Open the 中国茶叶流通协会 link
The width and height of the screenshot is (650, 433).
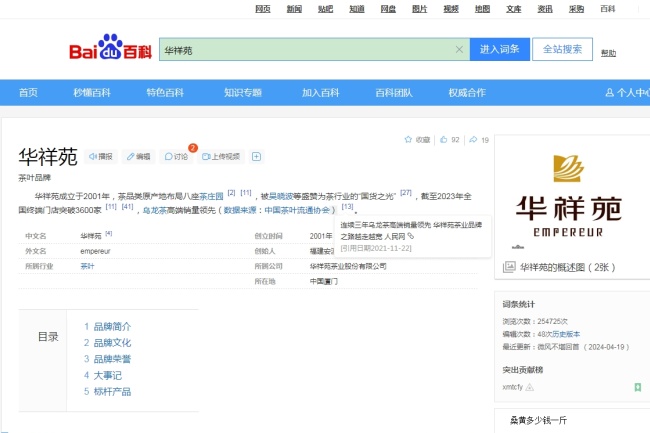[297, 210]
